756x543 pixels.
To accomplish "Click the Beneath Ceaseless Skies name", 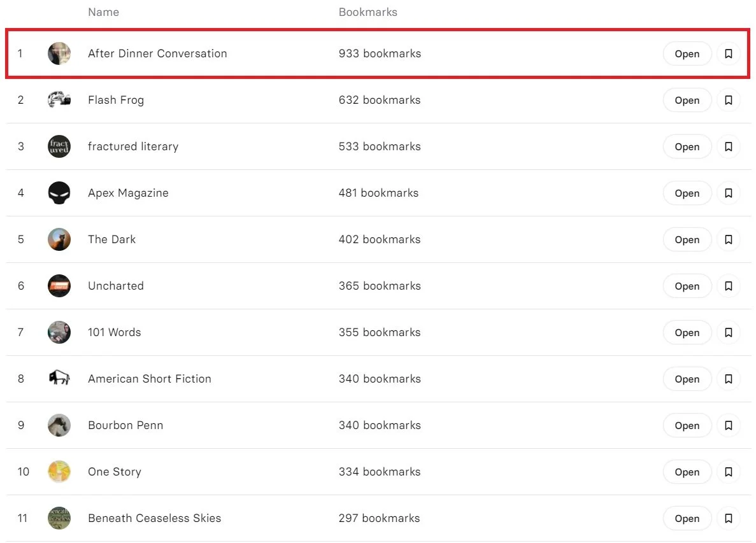I will [x=154, y=518].
